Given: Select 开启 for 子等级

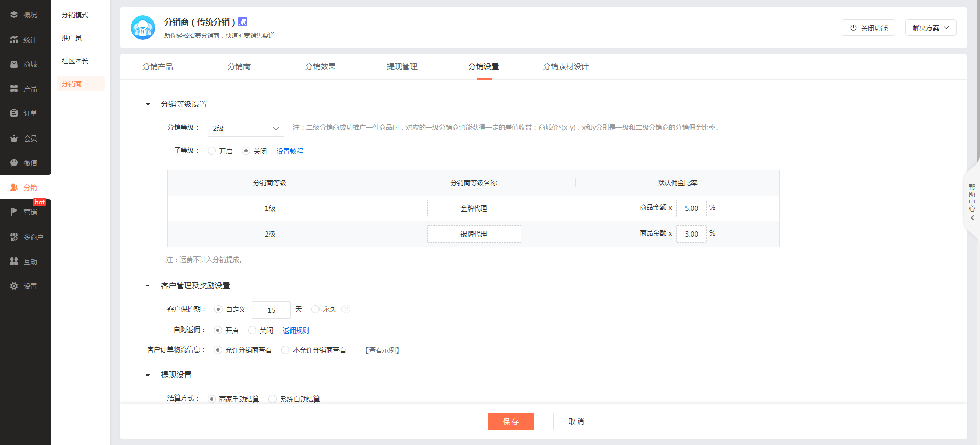Looking at the screenshot, I should [212, 151].
